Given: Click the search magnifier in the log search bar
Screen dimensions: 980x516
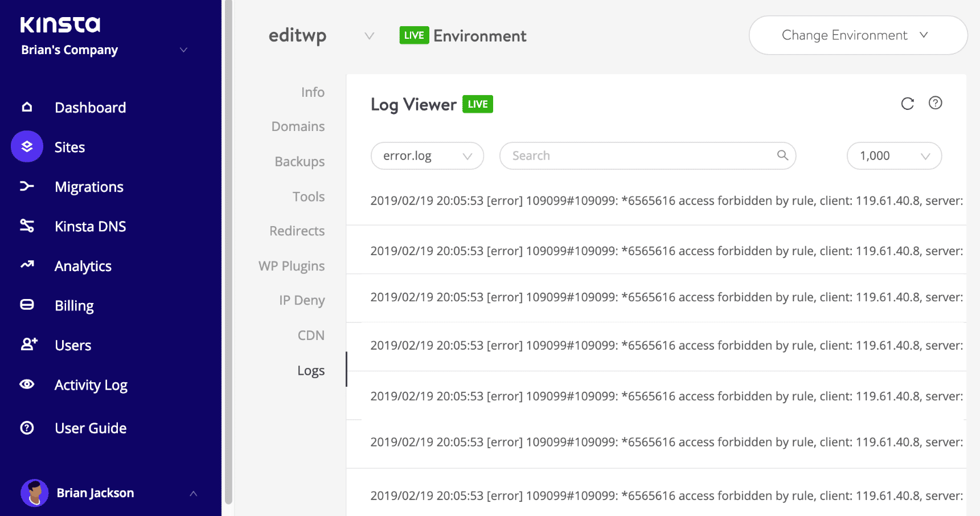Looking at the screenshot, I should point(782,155).
